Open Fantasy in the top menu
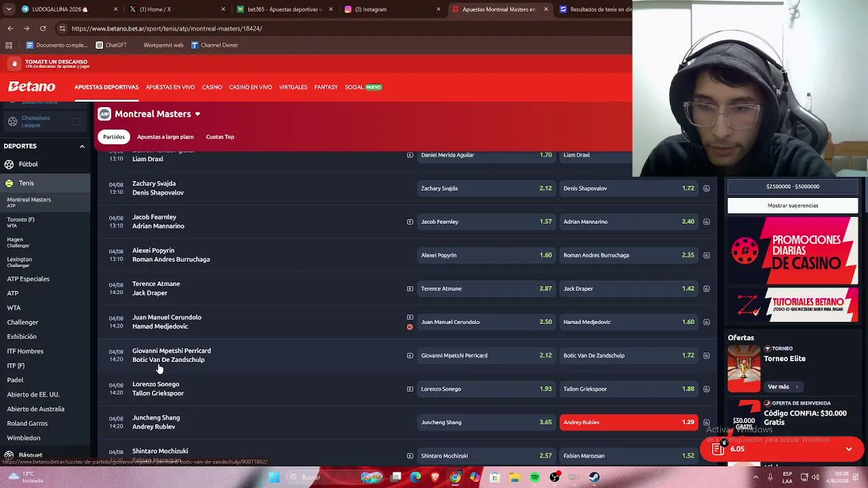The height and width of the screenshot is (488, 868). click(x=325, y=87)
